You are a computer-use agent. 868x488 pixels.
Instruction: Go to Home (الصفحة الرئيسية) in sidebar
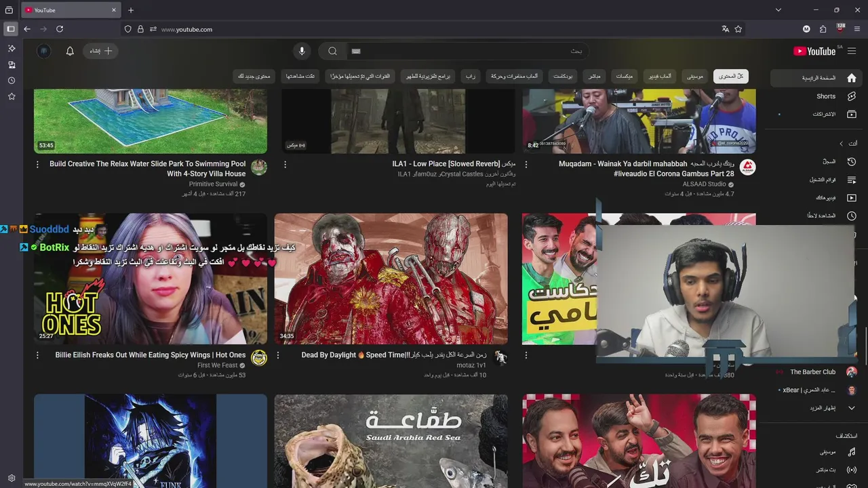click(817, 78)
